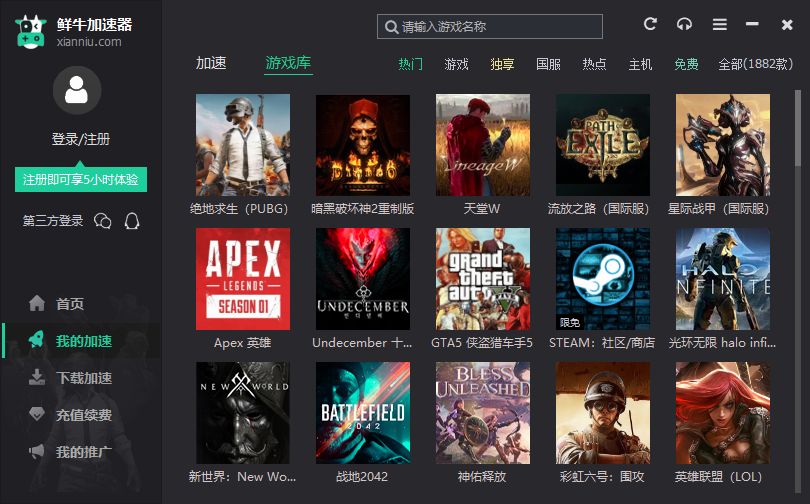This screenshot has width=810, height=504.
Task: Open customer support headset icon
Action: (x=684, y=24)
